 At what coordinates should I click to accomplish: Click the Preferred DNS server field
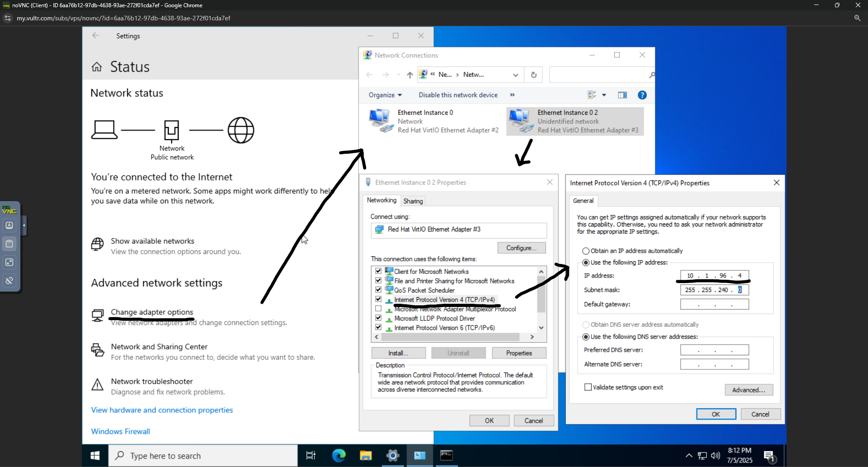(x=715, y=350)
